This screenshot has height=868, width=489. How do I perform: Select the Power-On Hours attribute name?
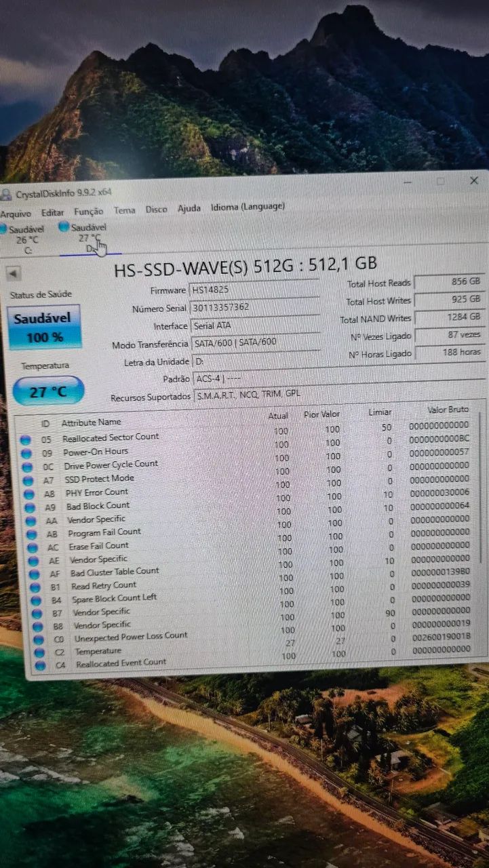click(96, 452)
